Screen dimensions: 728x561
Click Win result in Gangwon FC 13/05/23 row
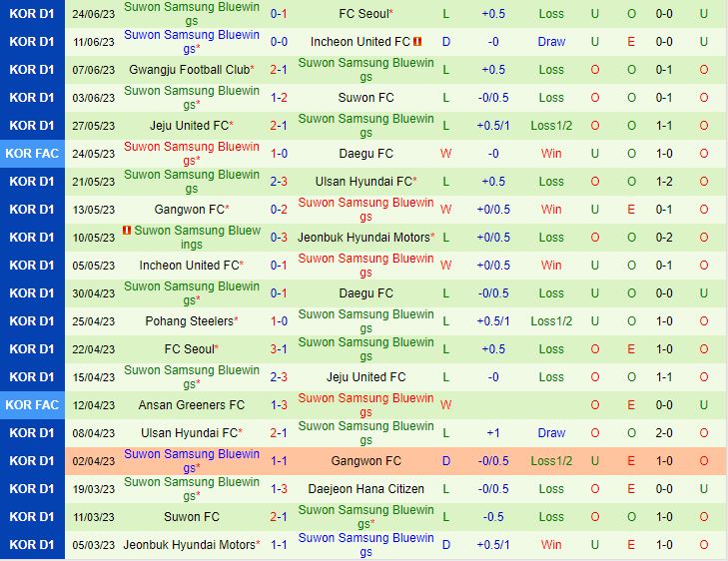(551, 210)
